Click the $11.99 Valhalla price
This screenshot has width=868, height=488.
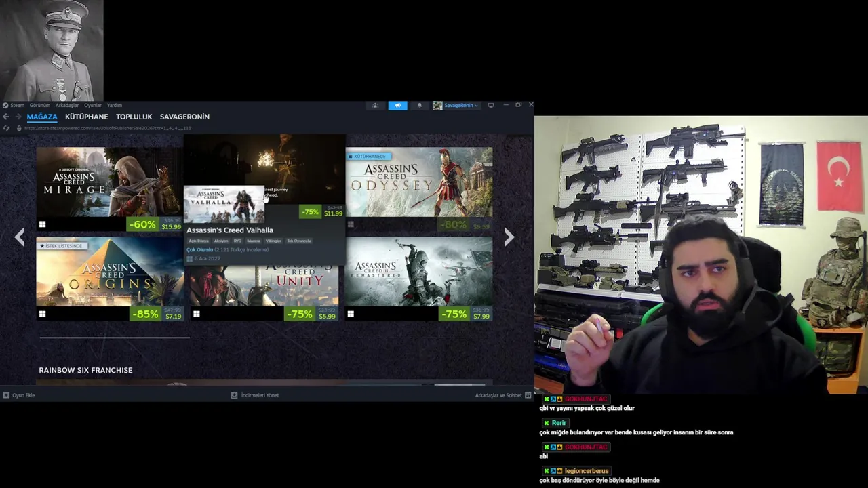[x=333, y=213]
